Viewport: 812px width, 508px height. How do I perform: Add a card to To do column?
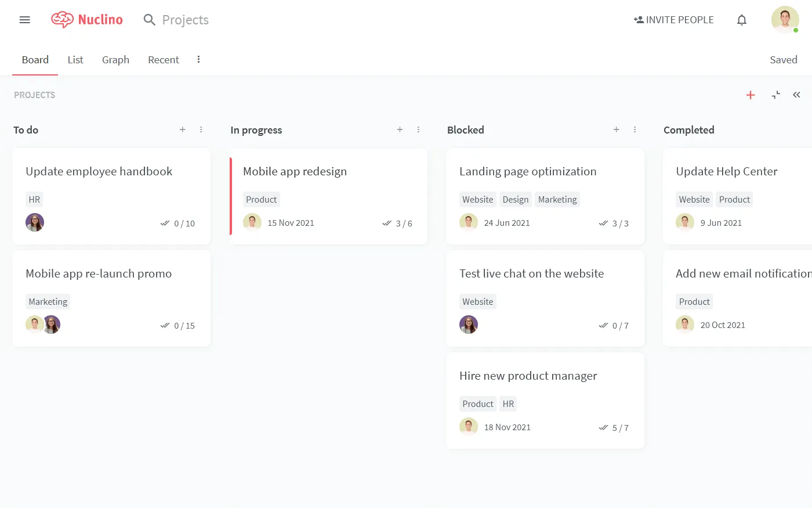point(183,129)
